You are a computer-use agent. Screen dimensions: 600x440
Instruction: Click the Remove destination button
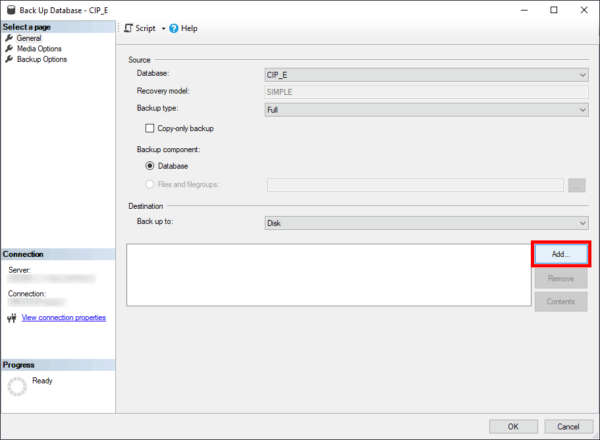click(x=561, y=278)
